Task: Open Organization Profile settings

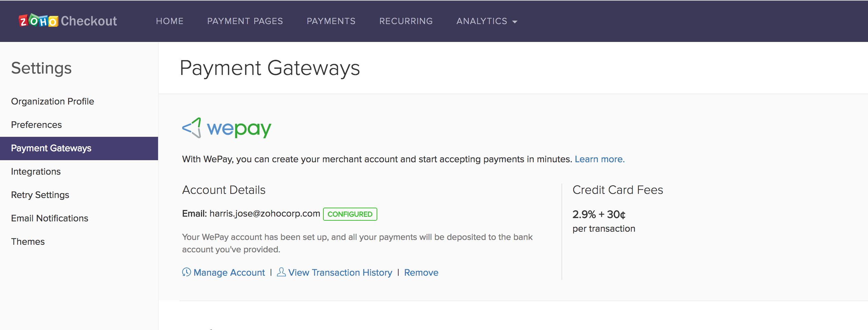Action: pos(53,101)
